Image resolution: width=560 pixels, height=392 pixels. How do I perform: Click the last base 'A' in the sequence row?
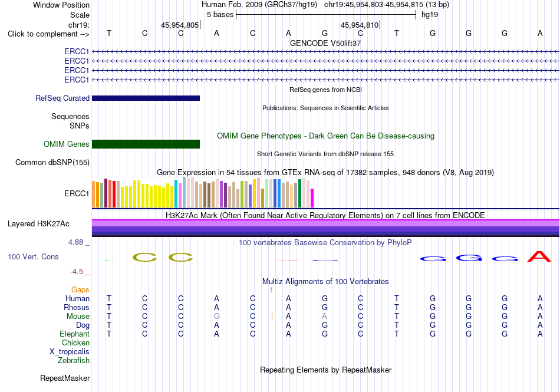click(x=540, y=33)
